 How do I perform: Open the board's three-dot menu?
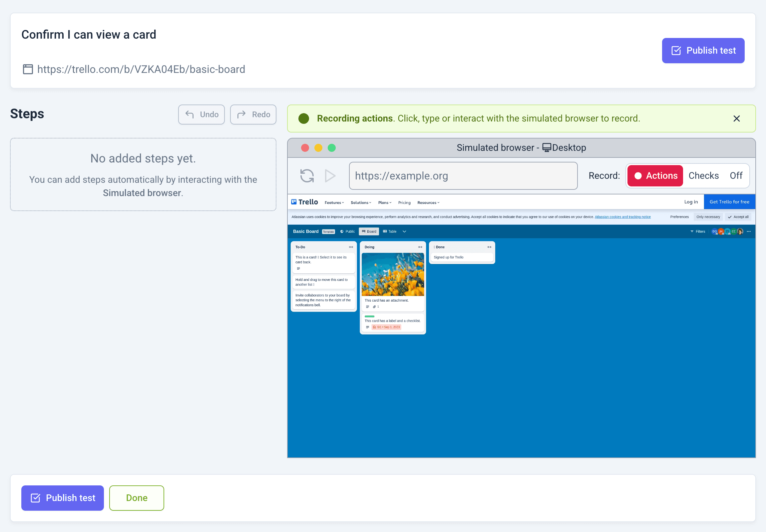click(749, 231)
